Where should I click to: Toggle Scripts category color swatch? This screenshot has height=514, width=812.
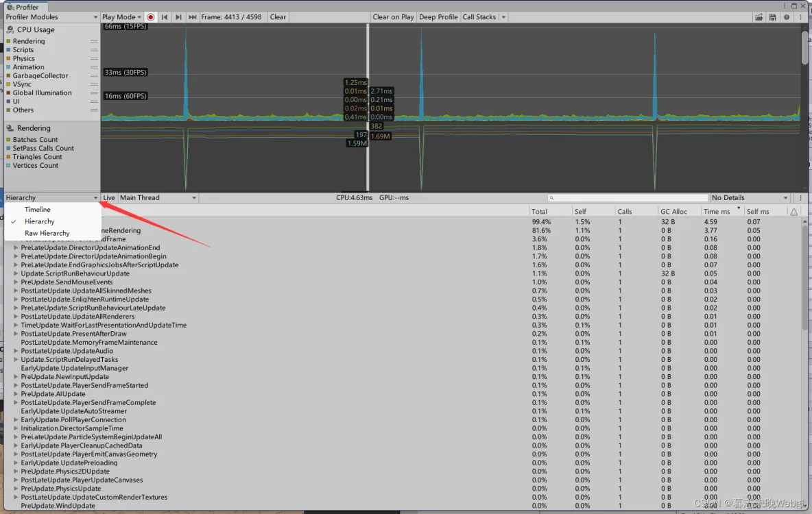coord(8,50)
